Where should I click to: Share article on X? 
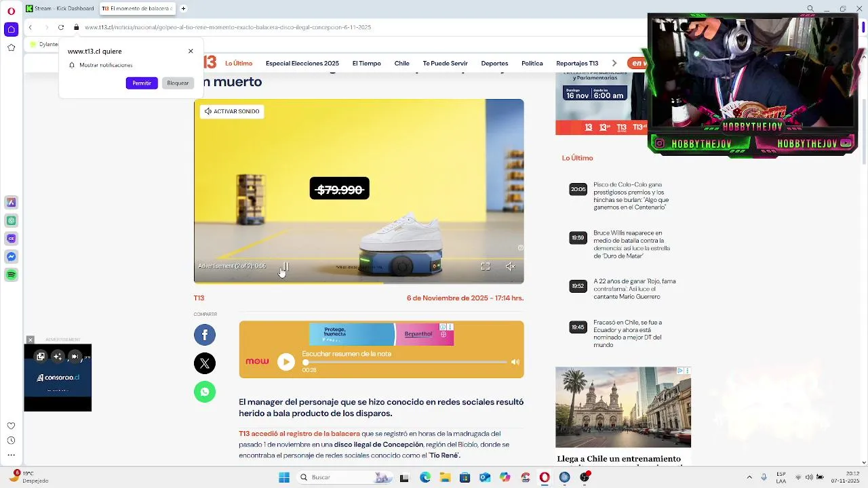(x=205, y=363)
